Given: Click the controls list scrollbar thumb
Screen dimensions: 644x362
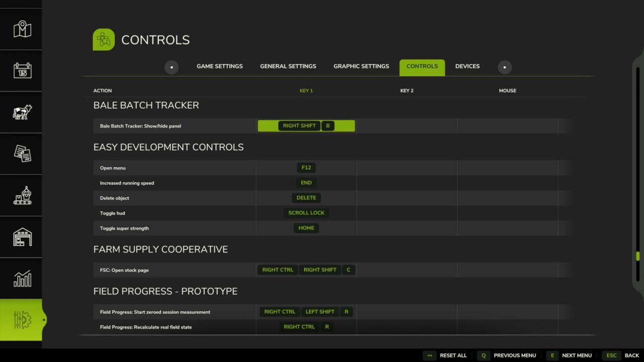Looking at the screenshot, I should tap(638, 256).
